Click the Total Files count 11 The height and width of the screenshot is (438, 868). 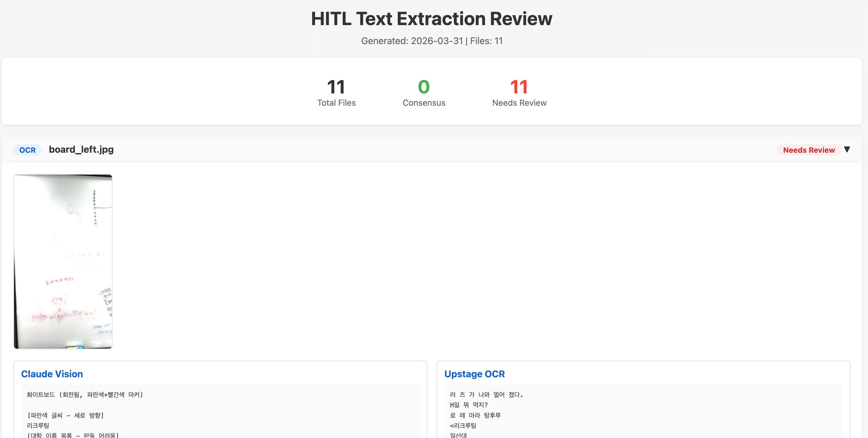pos(336,86)
